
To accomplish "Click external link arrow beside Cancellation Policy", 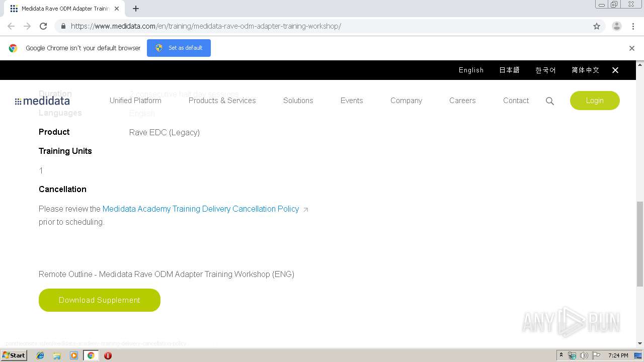I will [305, 210].
